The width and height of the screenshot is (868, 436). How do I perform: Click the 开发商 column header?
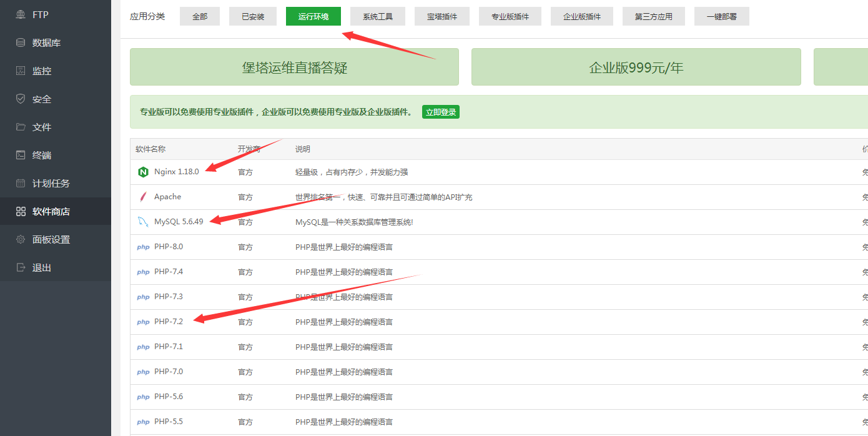(249, 149)
